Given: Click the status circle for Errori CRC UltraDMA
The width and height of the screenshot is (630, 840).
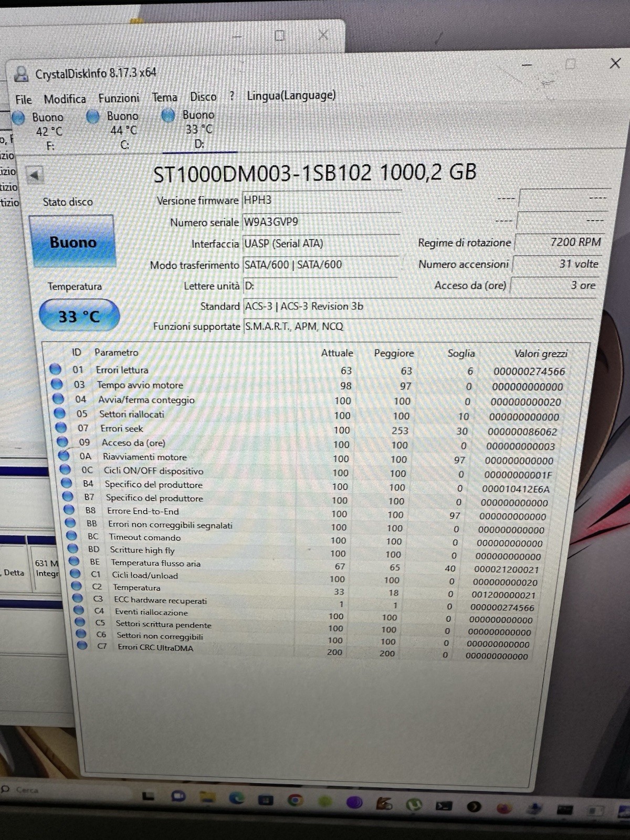Looking at the screenshot, I should [x=82, y=646].
